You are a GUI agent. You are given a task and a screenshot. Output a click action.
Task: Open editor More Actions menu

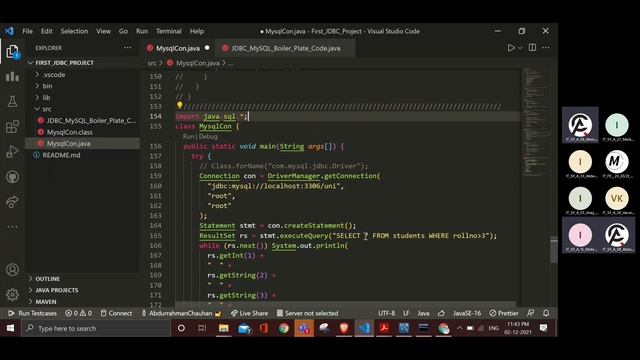pyautogui.click(x=546, y=48)
